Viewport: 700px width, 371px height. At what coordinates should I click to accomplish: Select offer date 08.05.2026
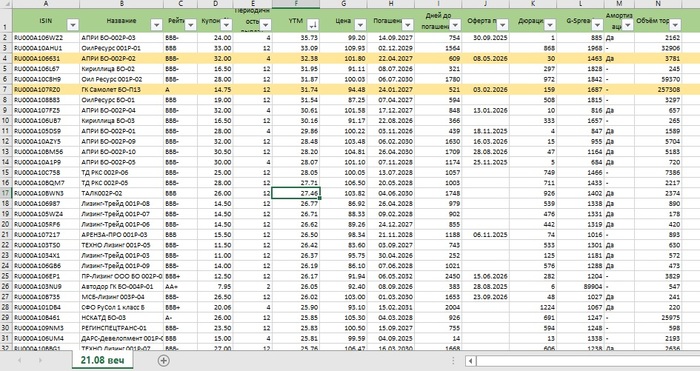point(486,58)
